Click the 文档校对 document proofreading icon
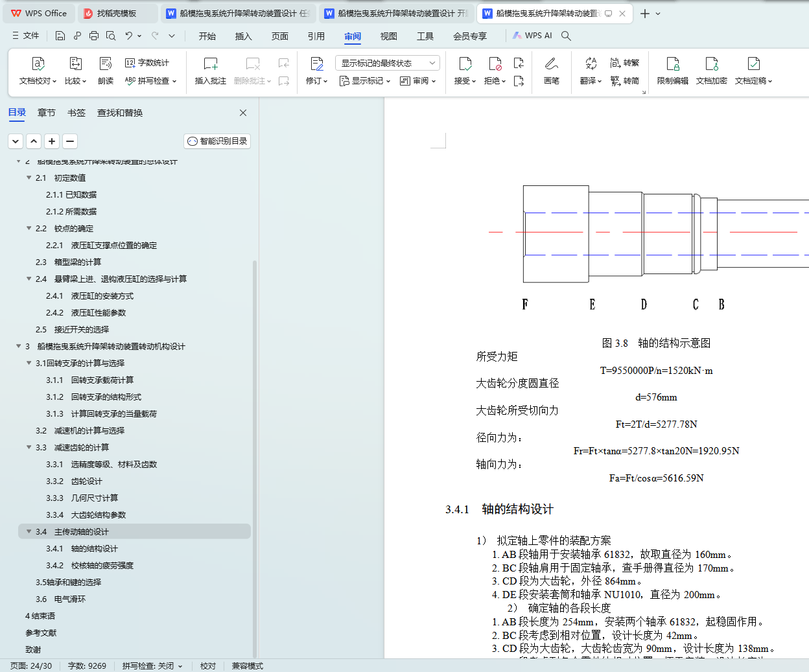This screenshot has width=809, height=672. click(x=38, y=64)
